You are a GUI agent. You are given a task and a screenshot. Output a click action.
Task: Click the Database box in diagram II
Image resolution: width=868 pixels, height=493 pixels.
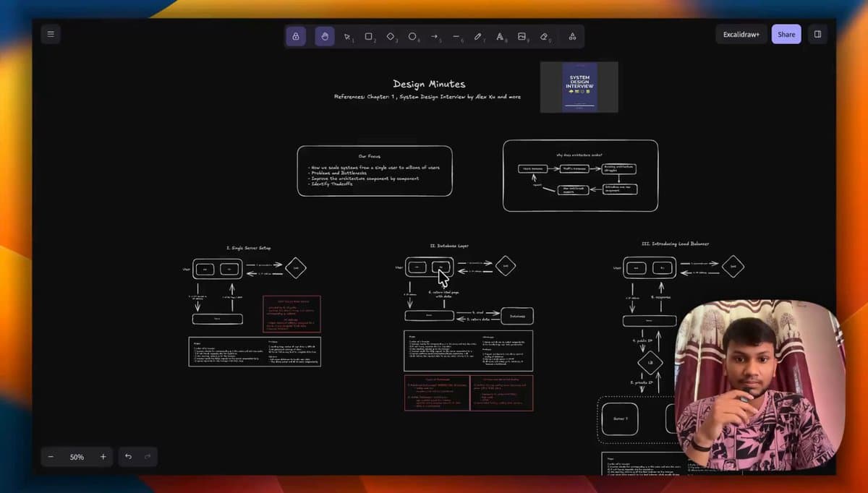point(517,316)
